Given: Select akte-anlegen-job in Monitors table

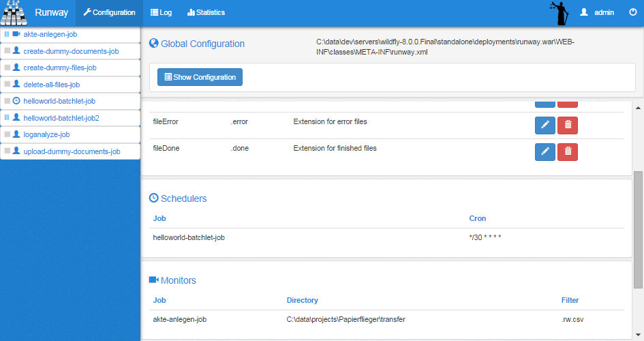Looking at the screenshot, I should 179,319.
